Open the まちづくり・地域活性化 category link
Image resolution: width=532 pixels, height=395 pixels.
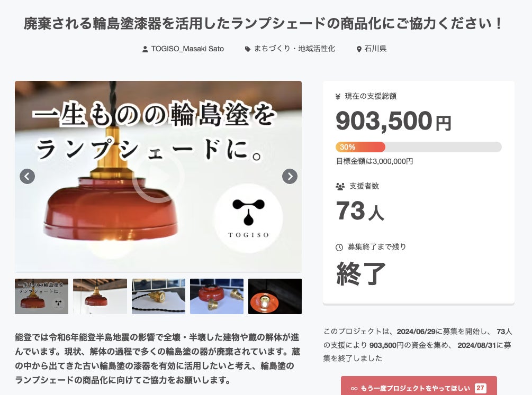294,49
